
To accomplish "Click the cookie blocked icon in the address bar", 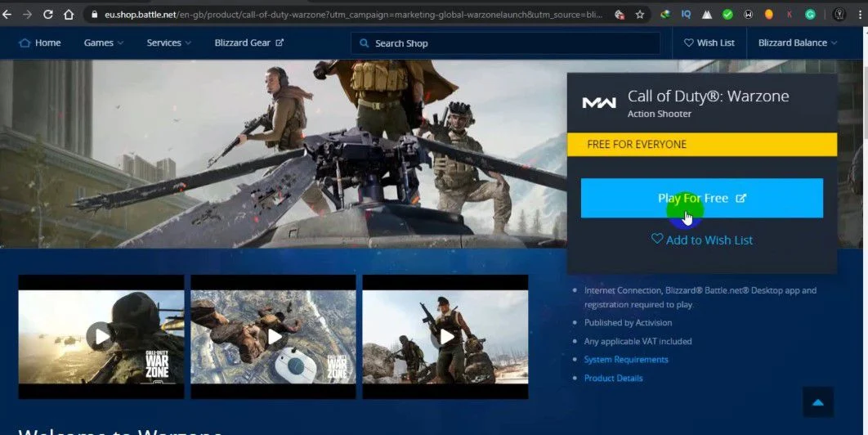I will click(620, 15).
